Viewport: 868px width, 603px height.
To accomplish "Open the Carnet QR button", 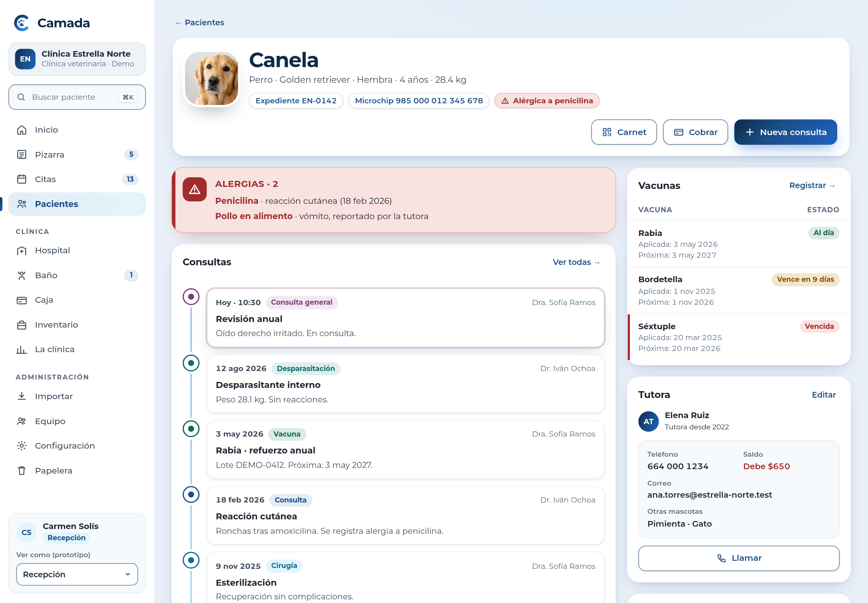I will 624,132.
